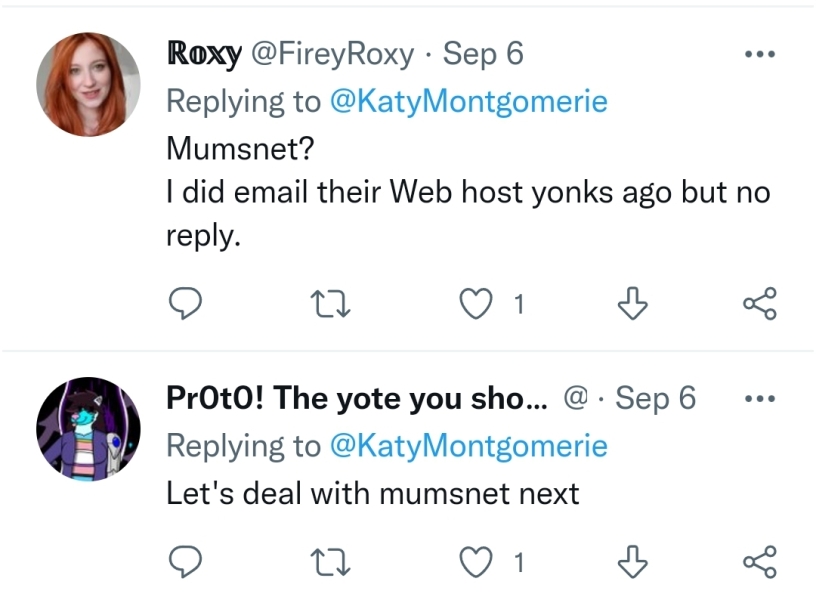Open Roxy's red-haired profile photo
Viewport: 816px width, 600px height.
(x=88, y=84)
